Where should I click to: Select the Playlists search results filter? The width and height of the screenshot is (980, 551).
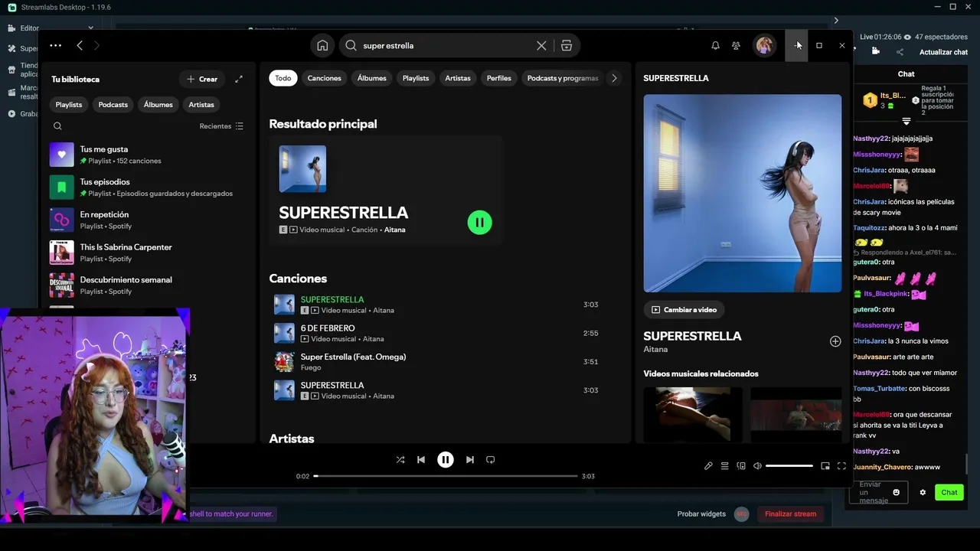tap(416, 78)
